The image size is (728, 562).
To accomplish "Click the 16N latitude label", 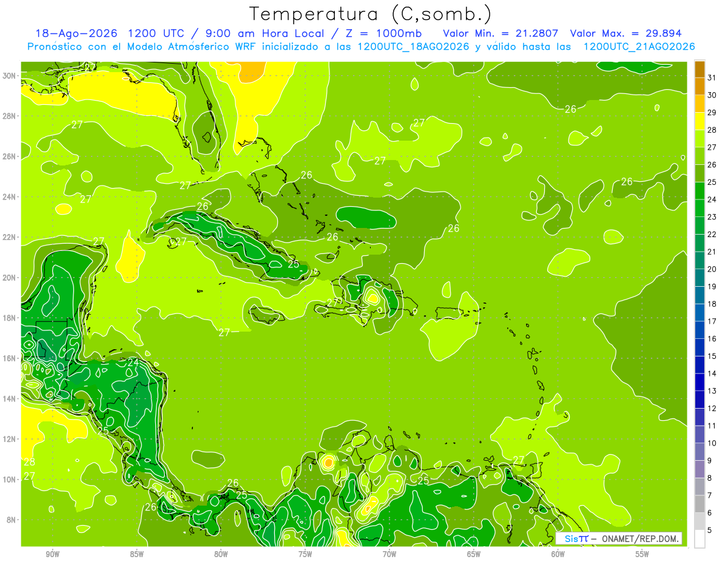I will (x=10, y=358).
